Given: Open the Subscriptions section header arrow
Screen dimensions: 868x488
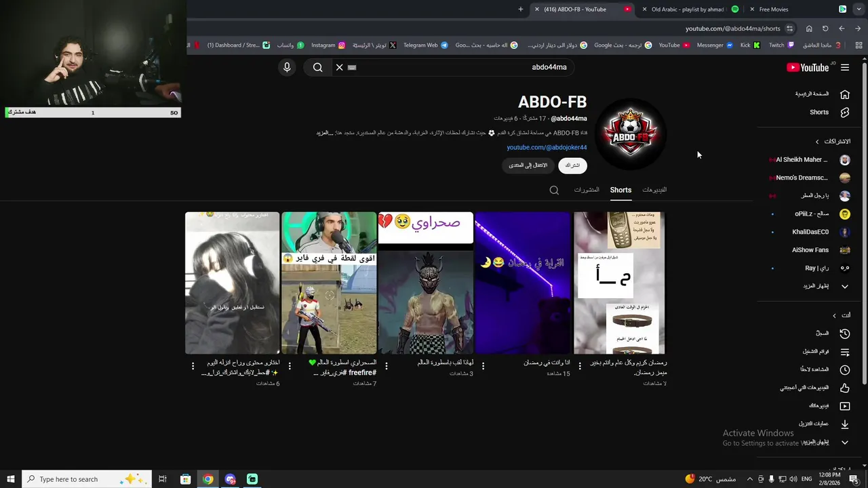Looking at the screenshot, I should point(817,142).
